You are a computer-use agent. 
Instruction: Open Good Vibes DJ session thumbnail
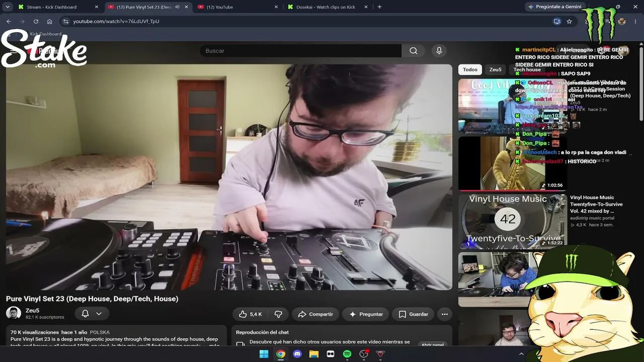(x=512, y=106)
